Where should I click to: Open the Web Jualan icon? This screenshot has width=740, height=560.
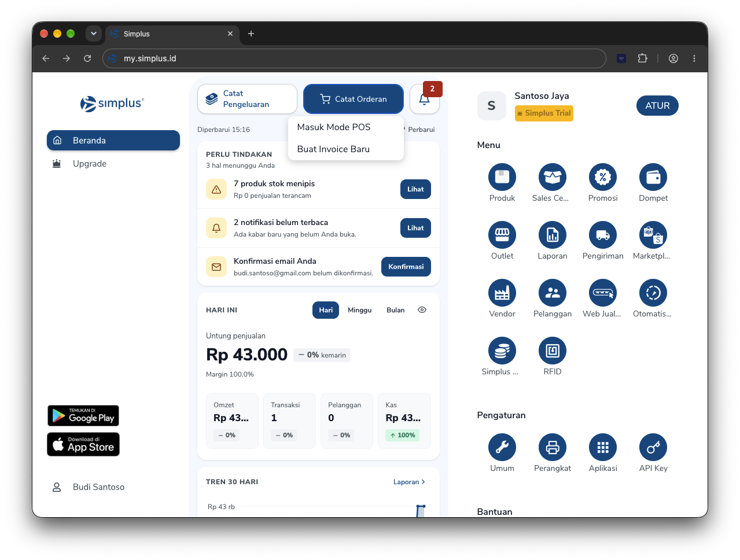tap(602, 293)
